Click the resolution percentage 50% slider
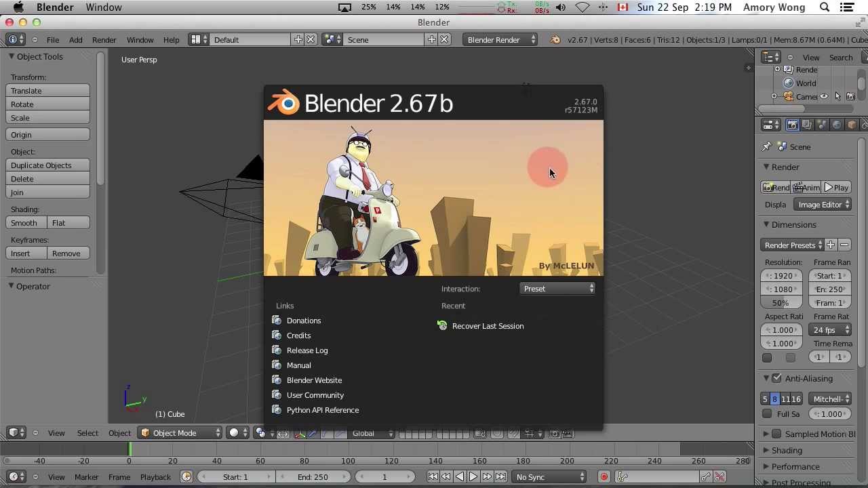Screen dimensions: 868x488 [x=782, y=303]
